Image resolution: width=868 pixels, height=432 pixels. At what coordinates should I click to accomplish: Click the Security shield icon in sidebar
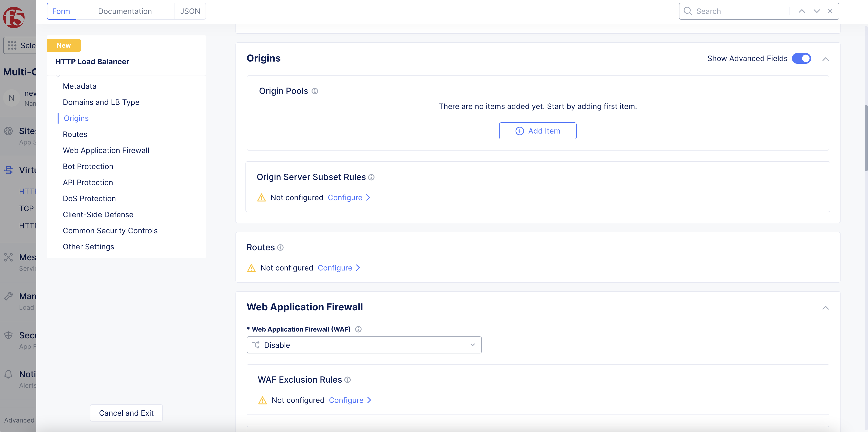click(9, 335)
